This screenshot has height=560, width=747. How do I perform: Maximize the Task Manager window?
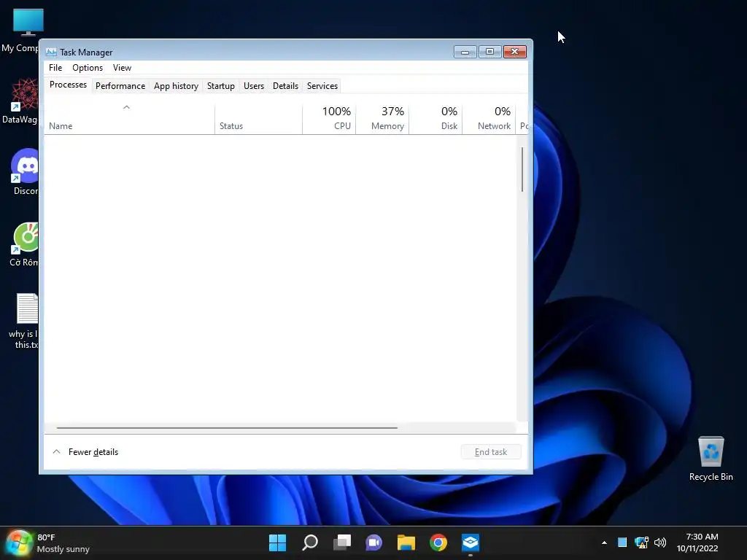(489, 52)
